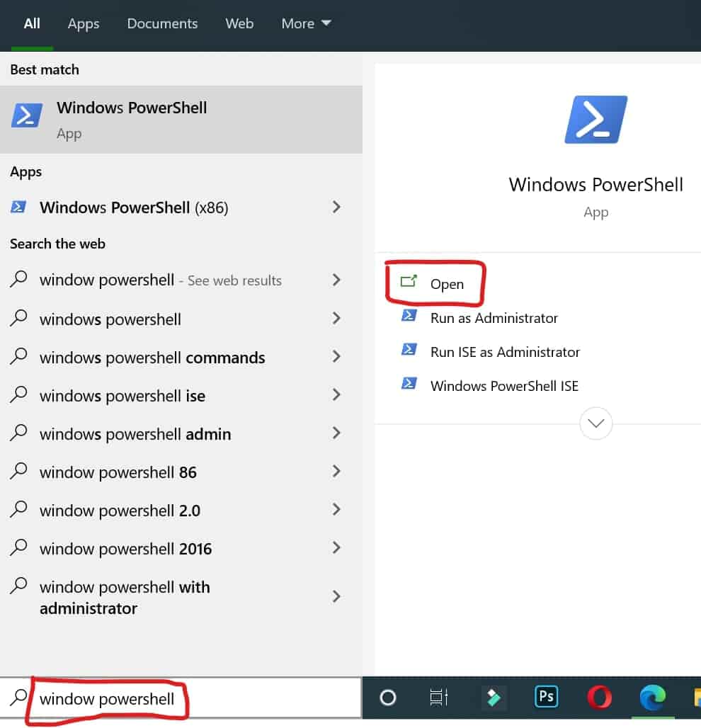Screen dimensions: 701x728
Task: Click the PowerShell icon in best match
Action: coord(27,115)
